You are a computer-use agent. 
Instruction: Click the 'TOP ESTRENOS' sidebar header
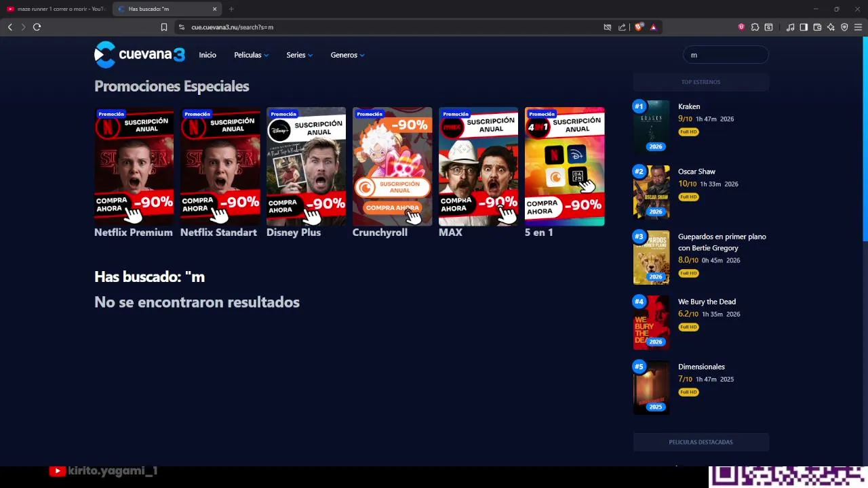[701, 82]
